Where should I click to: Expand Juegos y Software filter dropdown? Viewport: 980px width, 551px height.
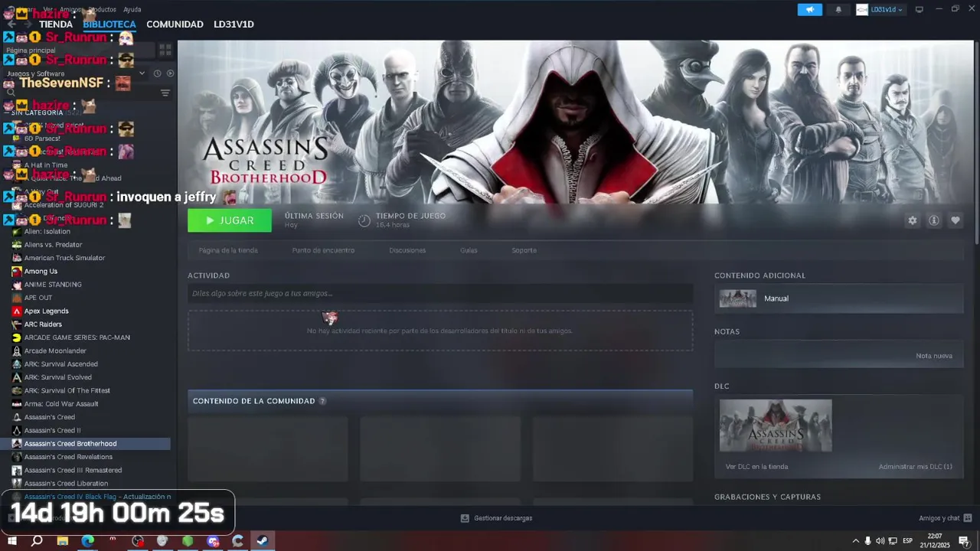(142, 73)
